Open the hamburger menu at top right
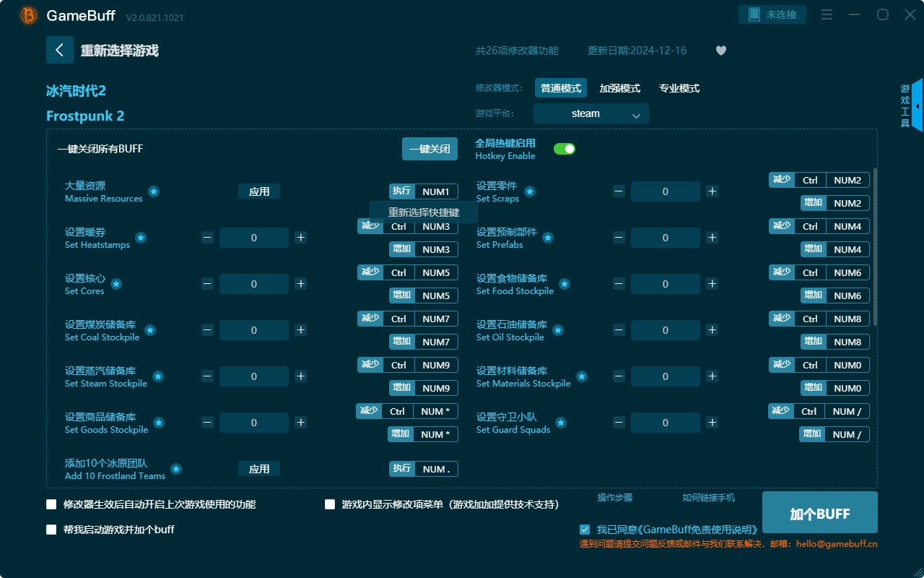The width and height of the screenshot is (924, 578). coord(827,14)
